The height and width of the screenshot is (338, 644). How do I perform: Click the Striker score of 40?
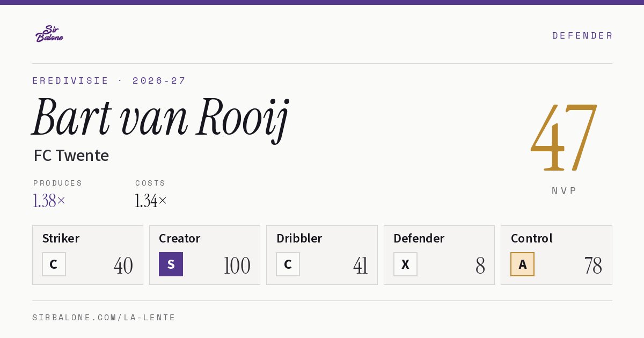tap(123, 266)
